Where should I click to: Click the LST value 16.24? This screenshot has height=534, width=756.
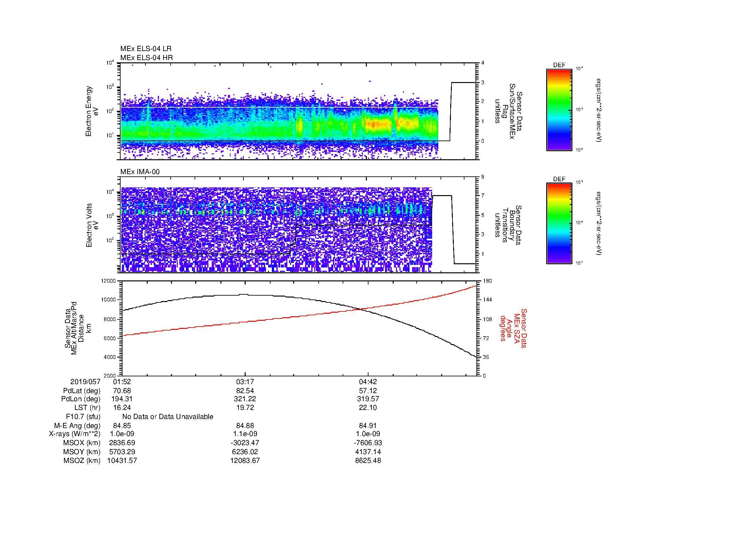pos(122,408)
